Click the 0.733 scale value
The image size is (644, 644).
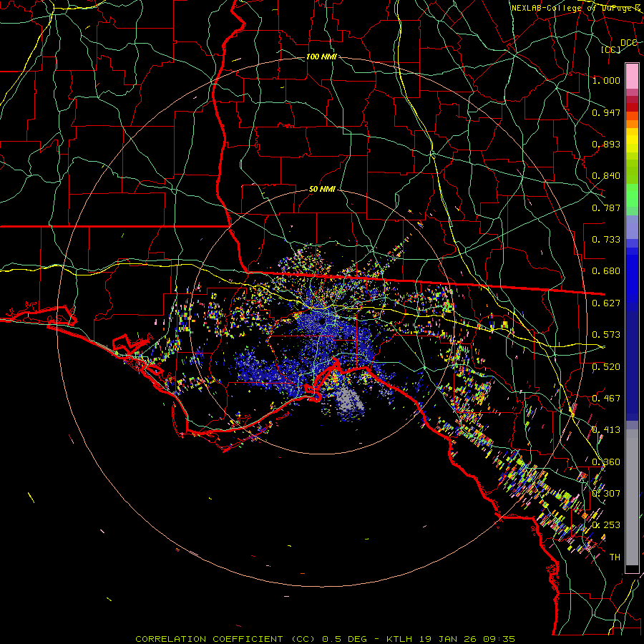click(x=606, y=240)
